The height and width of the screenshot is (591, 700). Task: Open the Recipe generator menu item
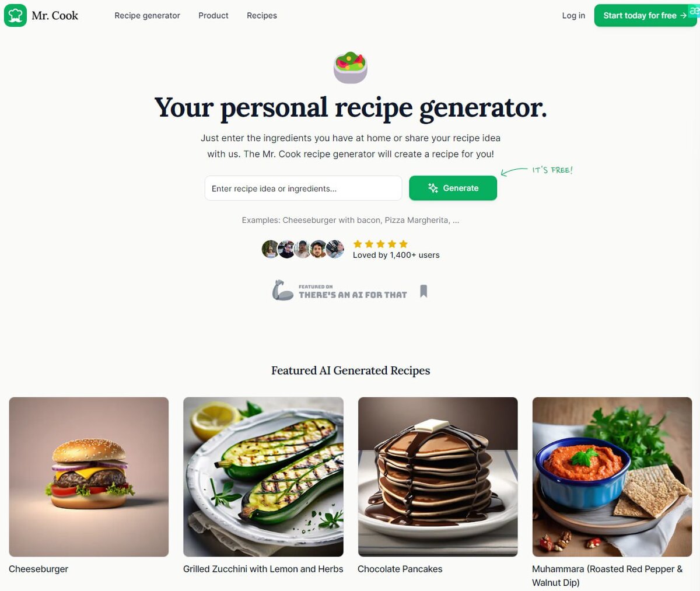point(147,16)
